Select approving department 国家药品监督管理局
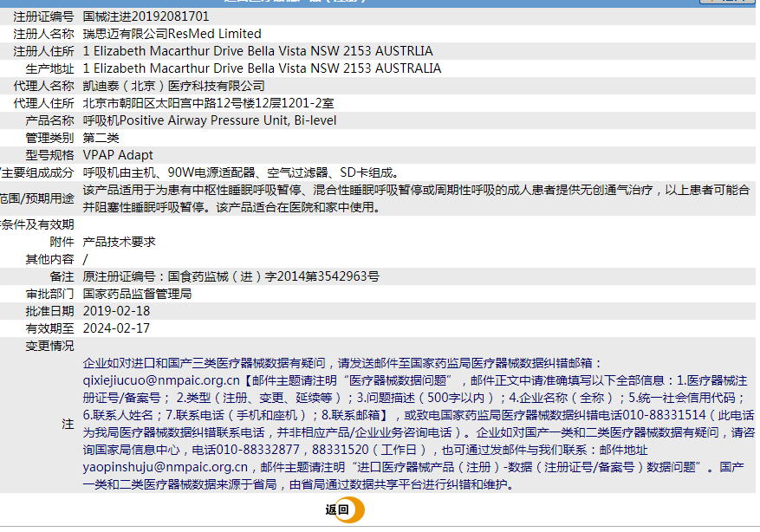Image resolution: width=760 pixels, height=532 pixels. click(x=137, y=294)
